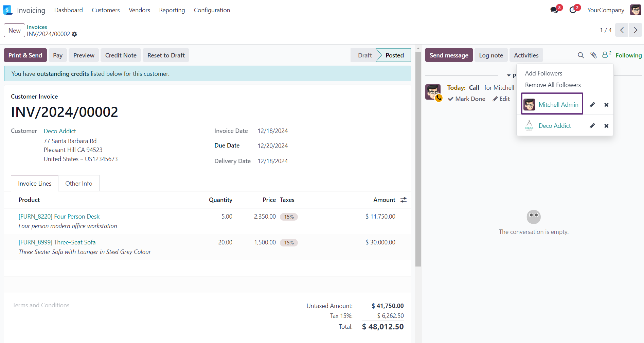Go to previous record arrow
Screen dimensions: 644x343
coord(622,30)
